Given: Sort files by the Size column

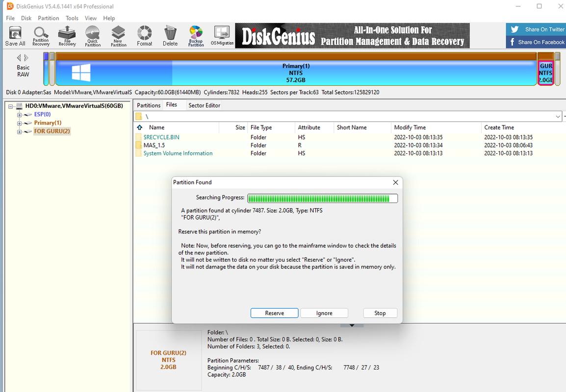Looking at the screenshot, I should click(x=233, y=127).
